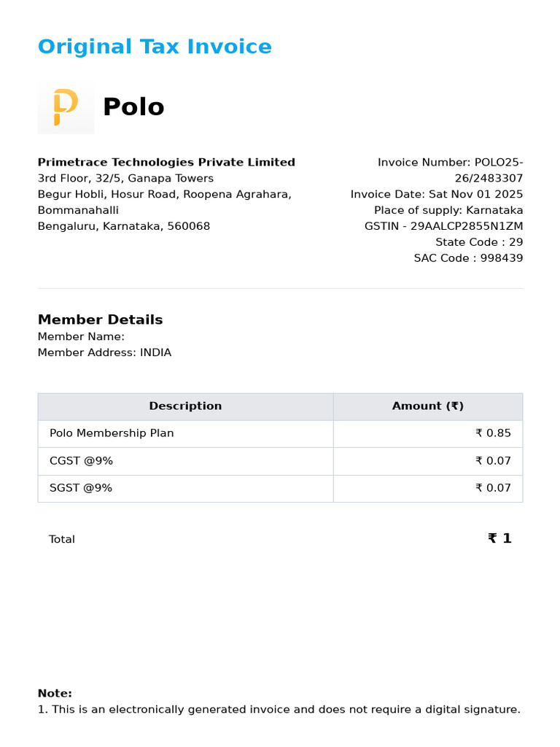Click the Member Address INDIA line

[x=104, y=353]
